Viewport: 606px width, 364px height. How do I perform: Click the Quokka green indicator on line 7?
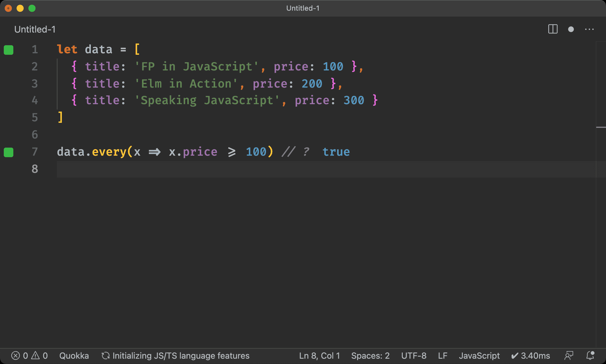pyautogui.click(x=9, y=152)
